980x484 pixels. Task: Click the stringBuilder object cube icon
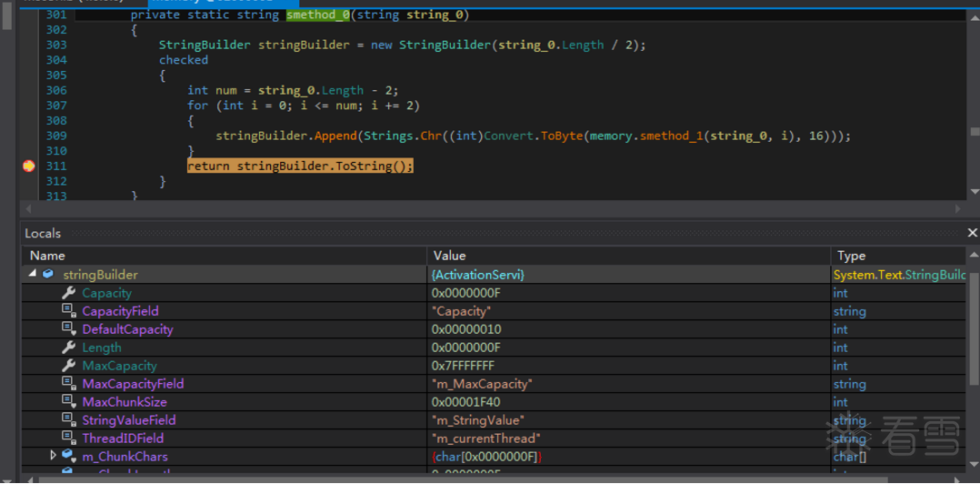(48, 274)
